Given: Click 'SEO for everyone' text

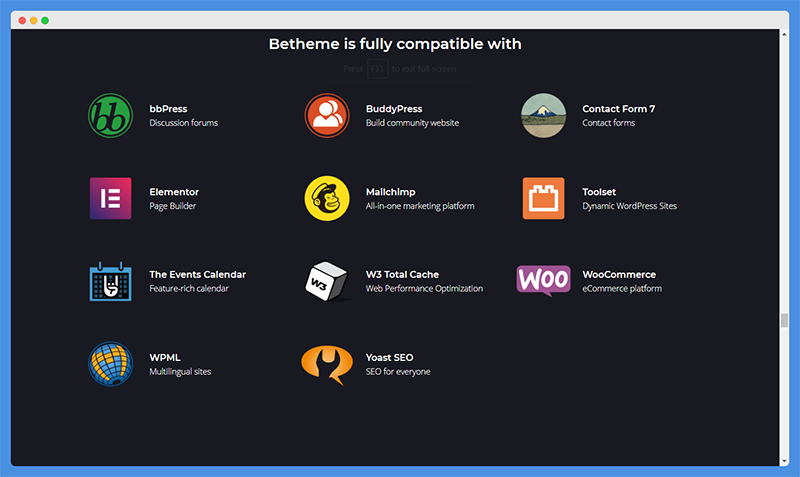Looking at the screenshot, I should pyautogui.click(x=398, y=372).
